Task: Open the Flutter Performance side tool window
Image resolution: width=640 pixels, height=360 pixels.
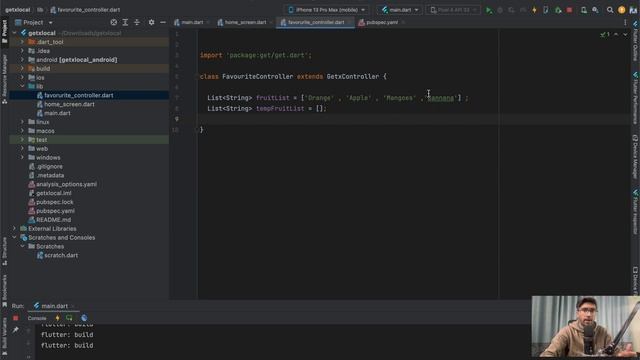Action: coord(636,98)
